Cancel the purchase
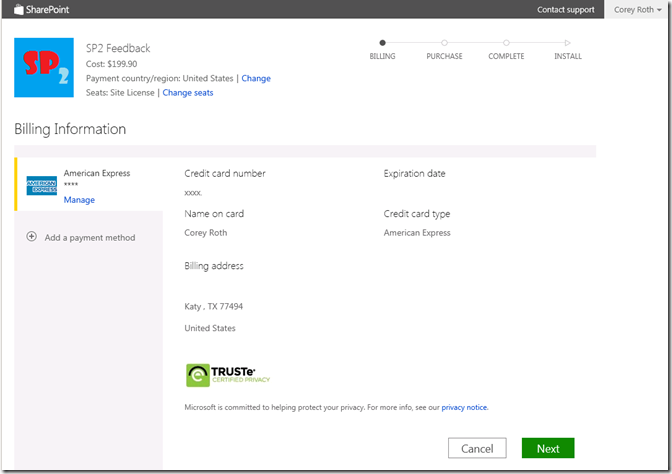 [477, 448]
